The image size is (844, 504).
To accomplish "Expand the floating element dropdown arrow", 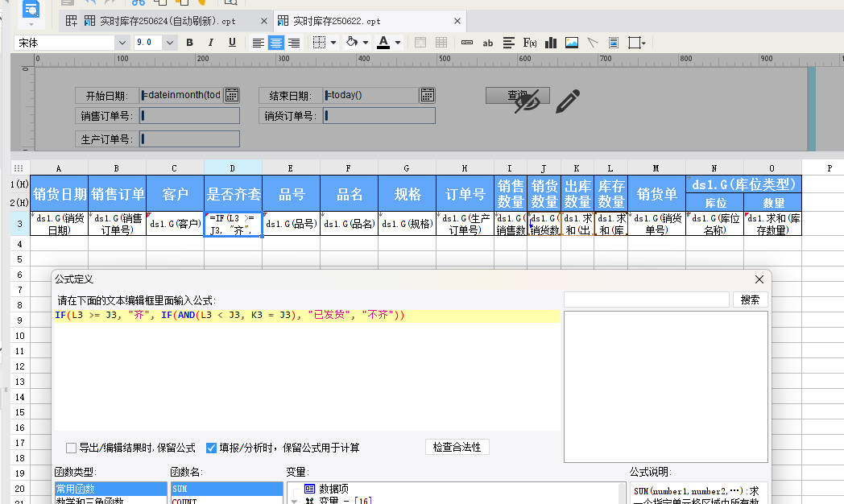I will click(x=643, y=43).
